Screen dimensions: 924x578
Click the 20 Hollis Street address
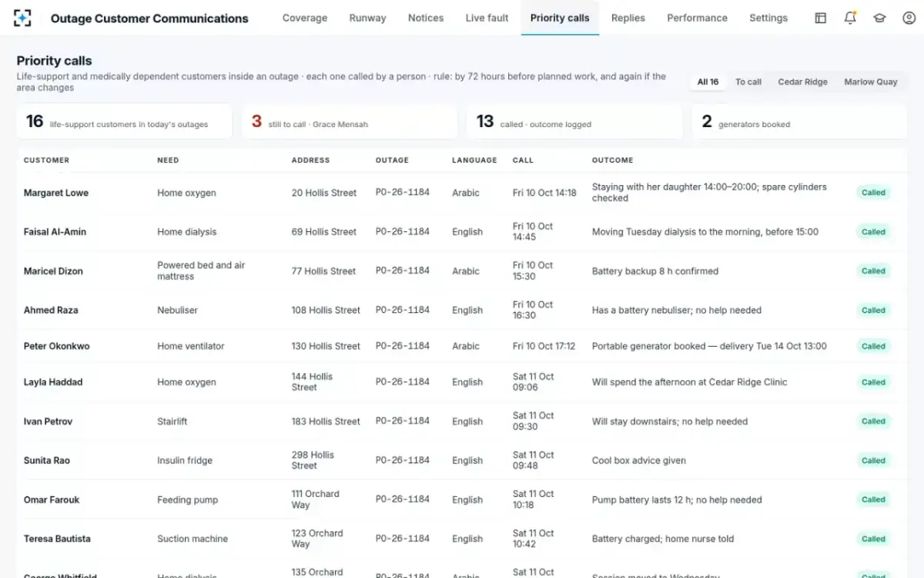click(324, 193)
